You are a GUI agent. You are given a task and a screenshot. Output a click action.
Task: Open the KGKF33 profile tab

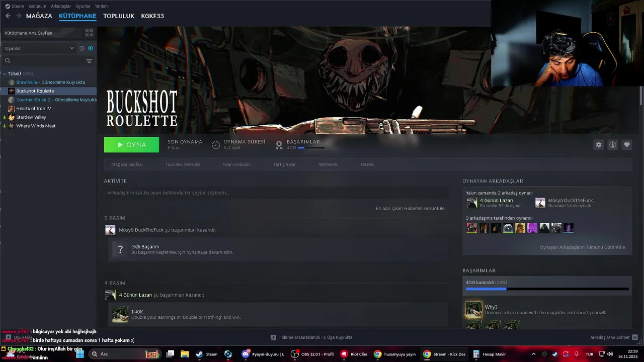[x=152, y=16]
